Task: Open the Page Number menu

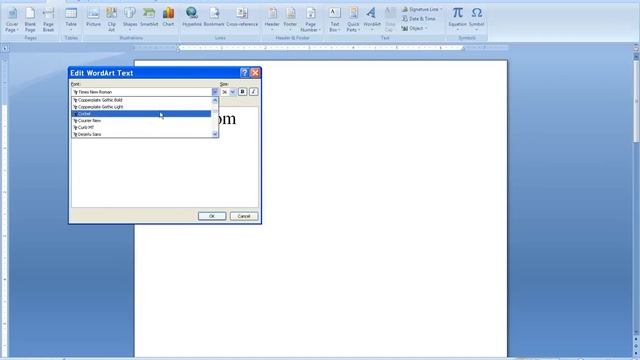Action: [310, 20]
